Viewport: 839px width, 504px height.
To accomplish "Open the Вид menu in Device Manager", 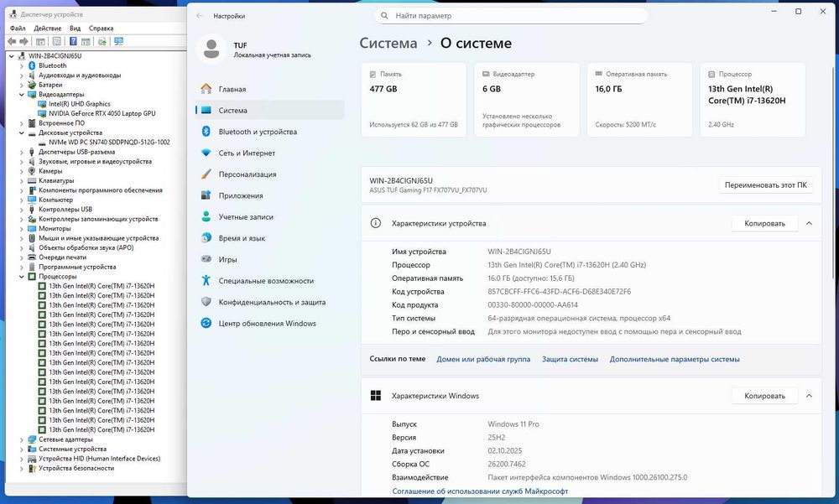I will 75,28.
